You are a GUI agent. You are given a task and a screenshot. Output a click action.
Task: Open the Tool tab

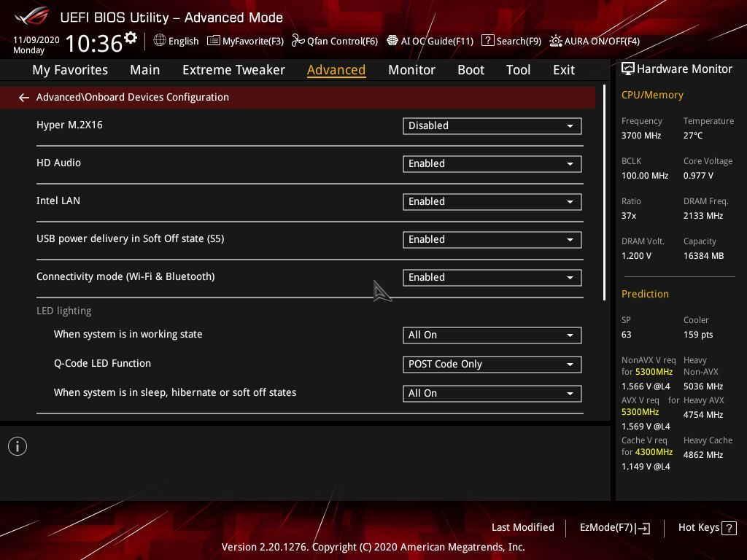[x=518, y=70]
